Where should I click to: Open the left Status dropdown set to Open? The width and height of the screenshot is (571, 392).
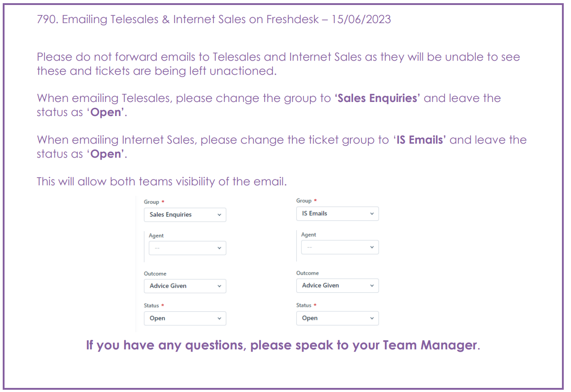185,318
